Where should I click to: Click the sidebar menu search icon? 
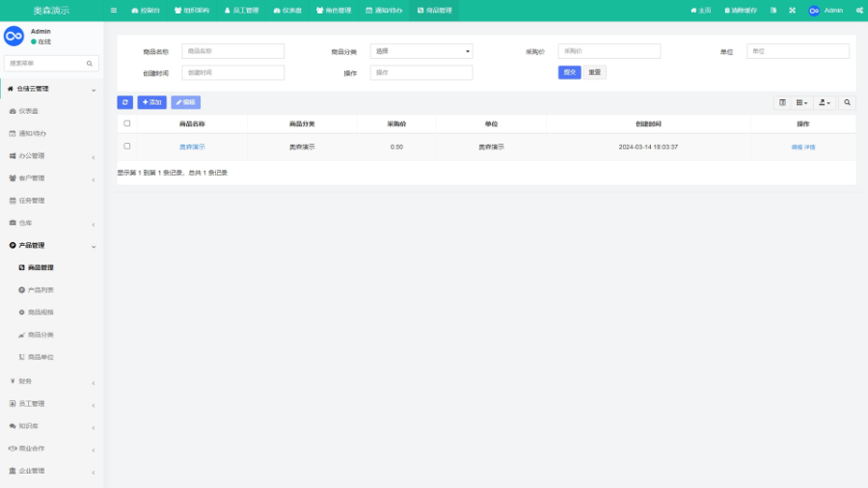point(90,64)
